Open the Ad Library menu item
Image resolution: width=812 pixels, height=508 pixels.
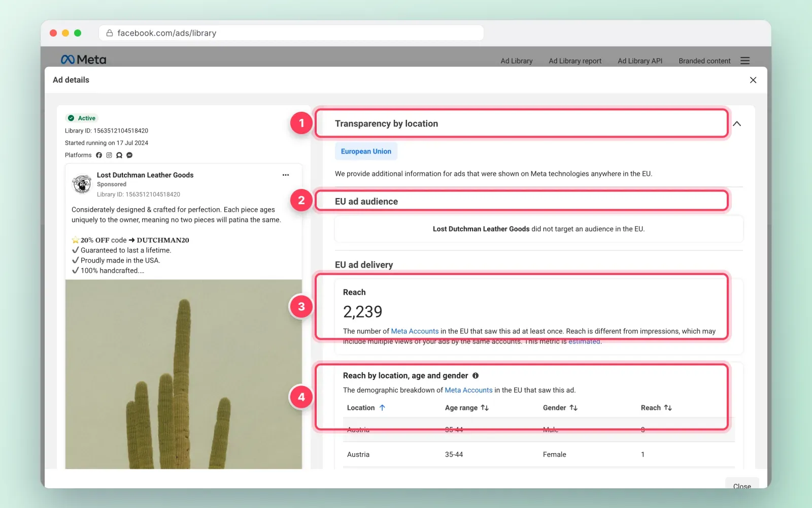coord(517,61)
